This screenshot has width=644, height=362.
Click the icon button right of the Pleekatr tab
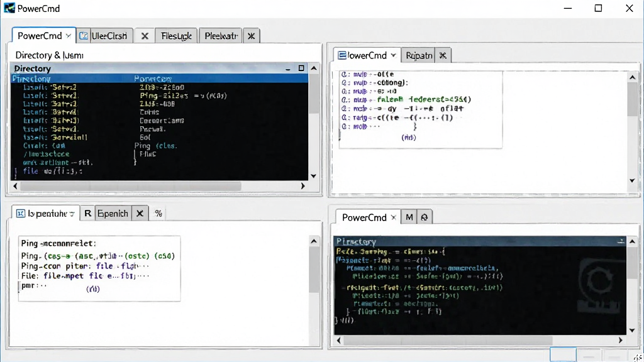coord(252,36)
